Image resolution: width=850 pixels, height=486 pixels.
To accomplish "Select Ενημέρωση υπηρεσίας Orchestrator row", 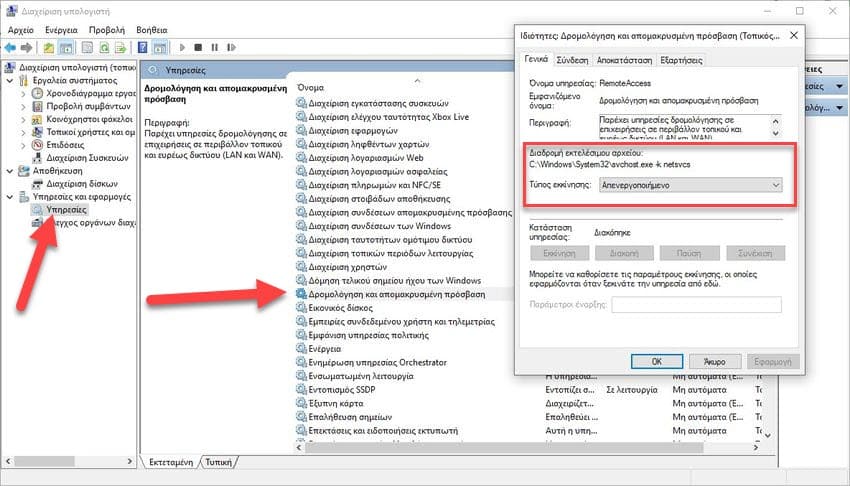I will (377, 362).
